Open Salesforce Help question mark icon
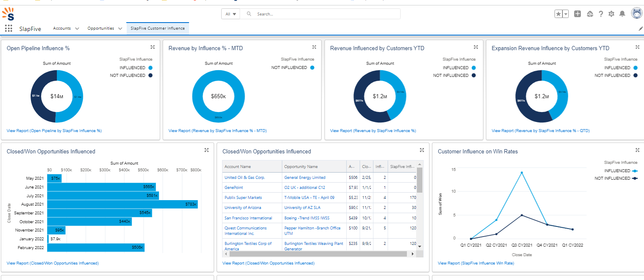 (x=601, y=13)
